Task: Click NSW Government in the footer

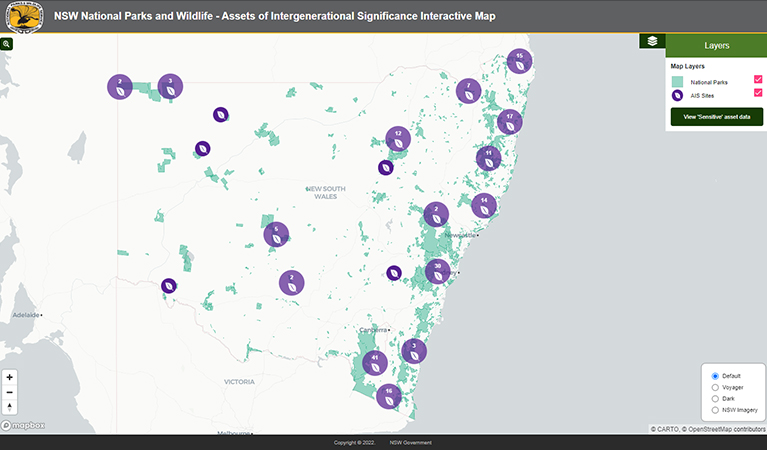Action: tap(410, 443)
